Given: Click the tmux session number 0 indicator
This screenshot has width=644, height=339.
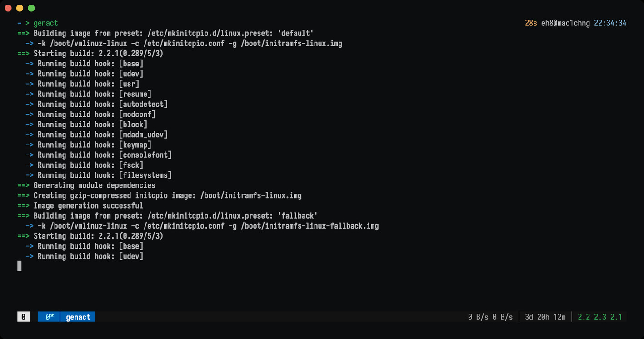Looking at the screenshot, I should [23, 317].
